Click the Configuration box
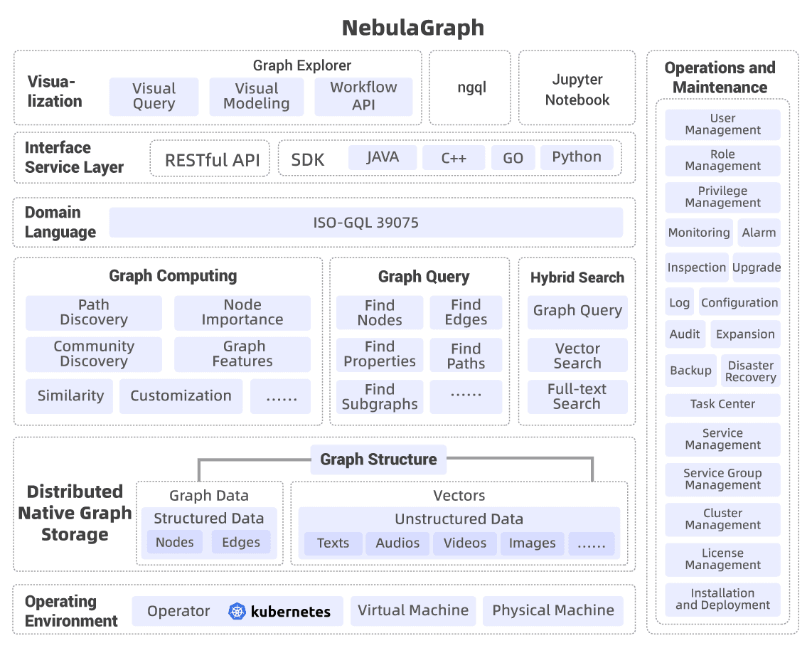 pos(739,302)
